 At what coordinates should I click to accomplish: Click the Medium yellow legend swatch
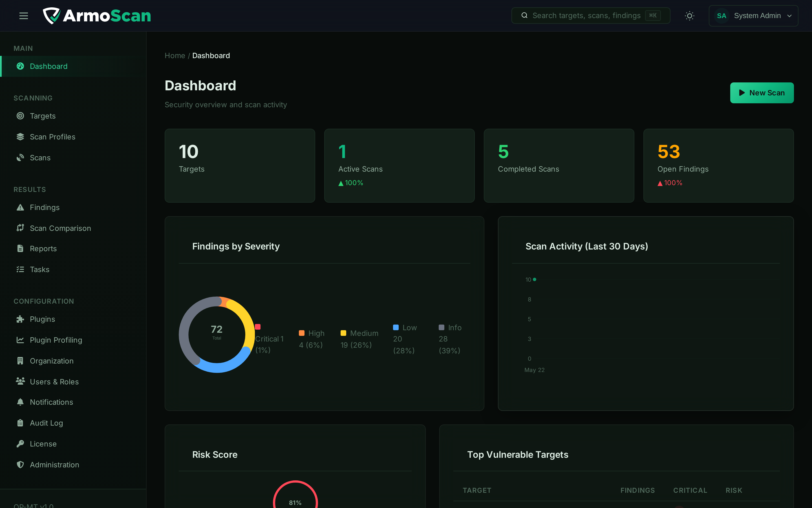[x=343, y=333]
